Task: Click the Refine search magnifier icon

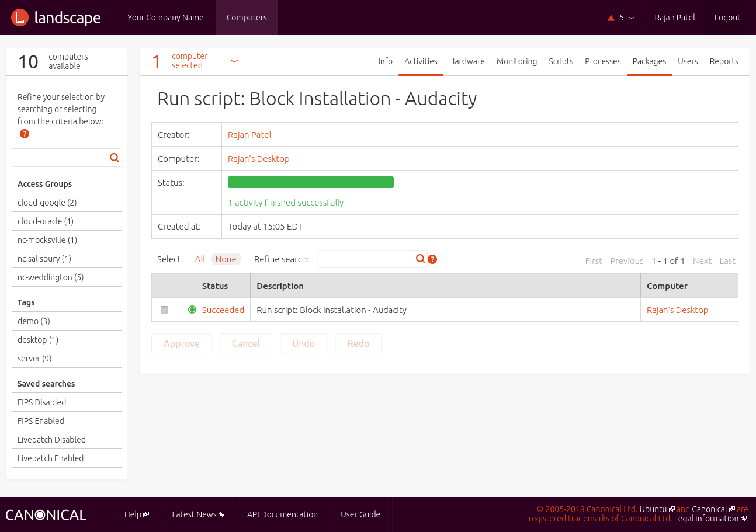Action: pos(421,259)
